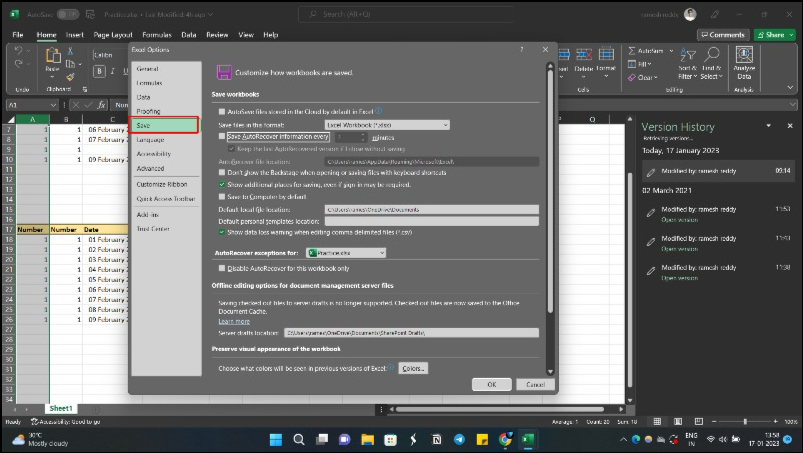Enable Save AutoRecover information checkbox
The width and height of the screenshot is (803, 453).
[222, 136]
